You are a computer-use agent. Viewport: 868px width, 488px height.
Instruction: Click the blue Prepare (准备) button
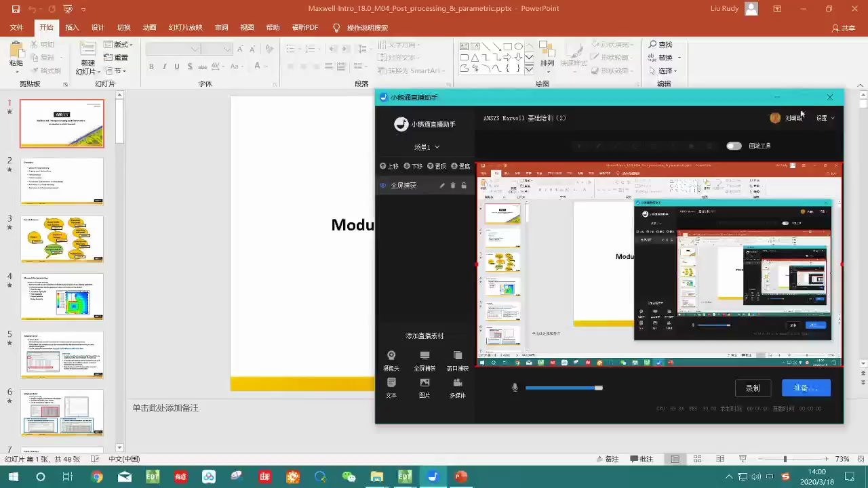(x=806, y=388)
